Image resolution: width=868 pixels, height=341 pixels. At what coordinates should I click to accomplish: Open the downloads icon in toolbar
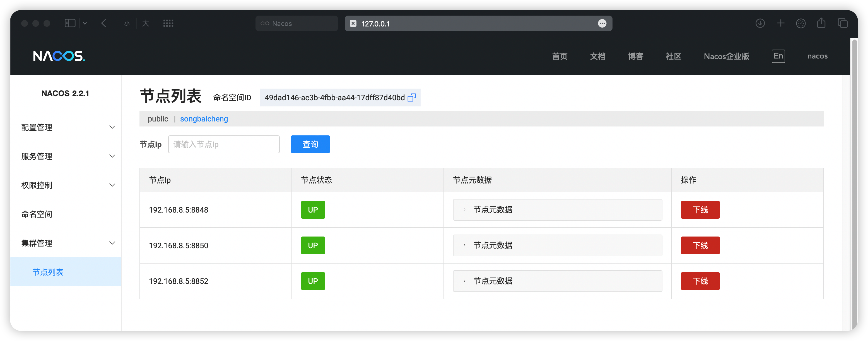pos(760,23)
